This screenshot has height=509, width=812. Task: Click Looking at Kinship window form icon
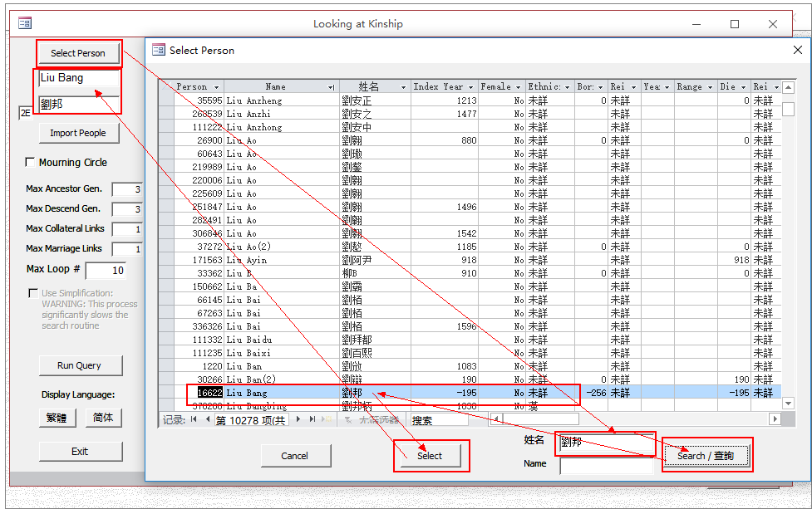[24, 24]
